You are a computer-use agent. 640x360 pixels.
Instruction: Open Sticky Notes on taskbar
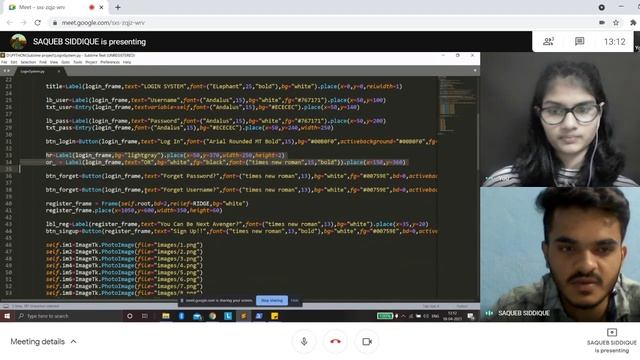[275, 316]
